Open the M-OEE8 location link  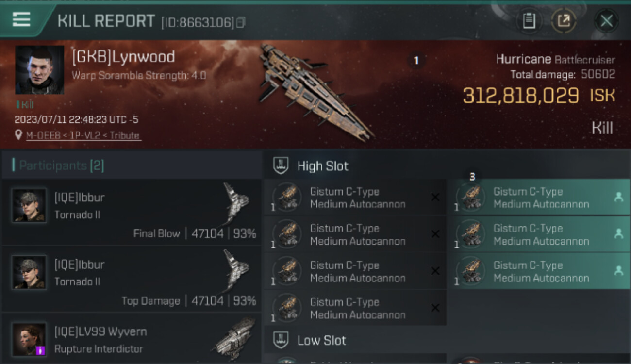tap(83, 135)
